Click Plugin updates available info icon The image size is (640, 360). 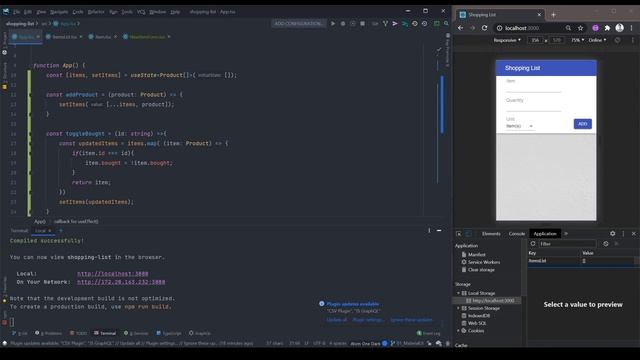point(322,304)
